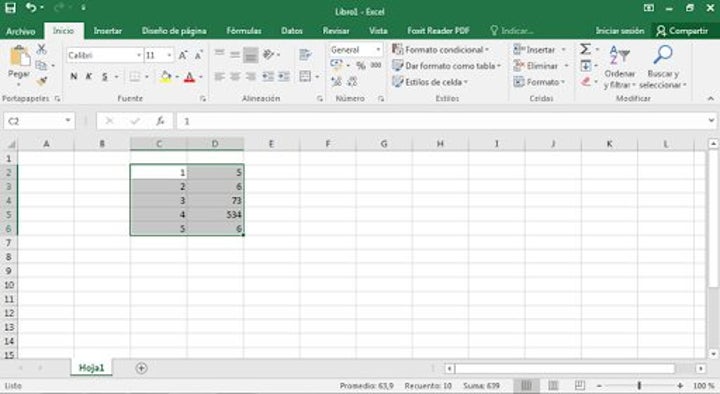Click the Merge and Center icon

pyautogui.click(x=305, y=76)
